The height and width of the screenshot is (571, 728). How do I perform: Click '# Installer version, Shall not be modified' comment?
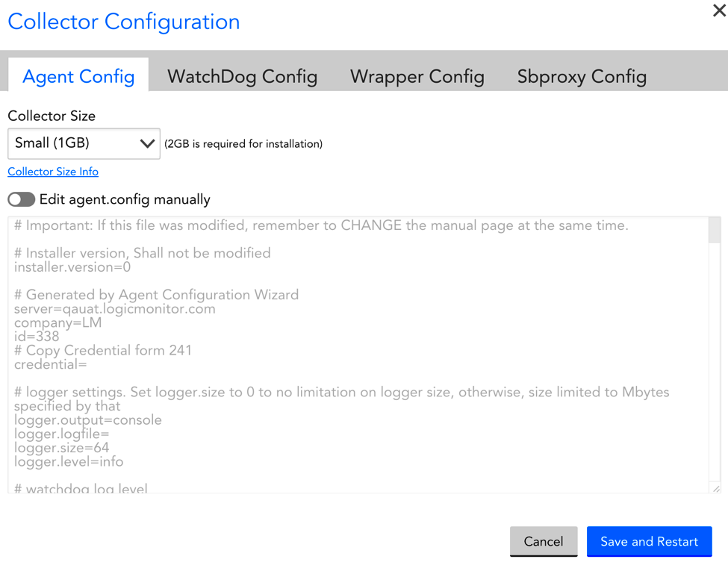142,253
